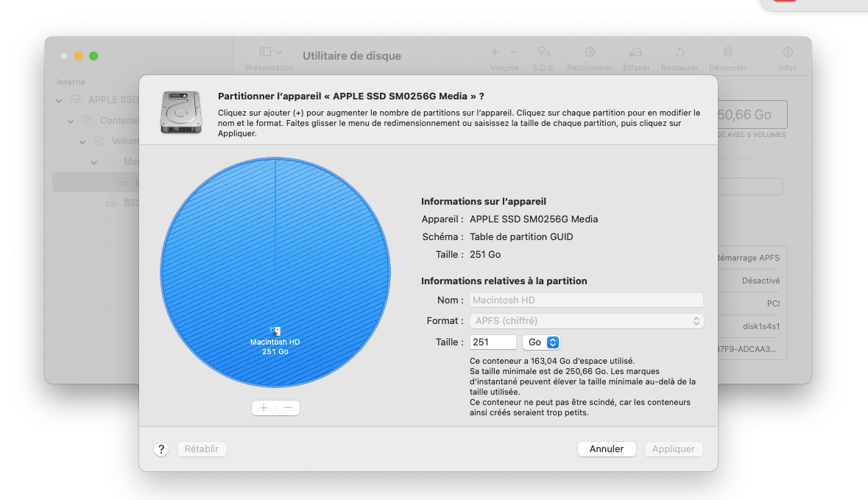The width and height of the screenshot is (868, 500).
Task: Click the "50,66 Go" capacity box in the background window
Action: click(752, 115)
